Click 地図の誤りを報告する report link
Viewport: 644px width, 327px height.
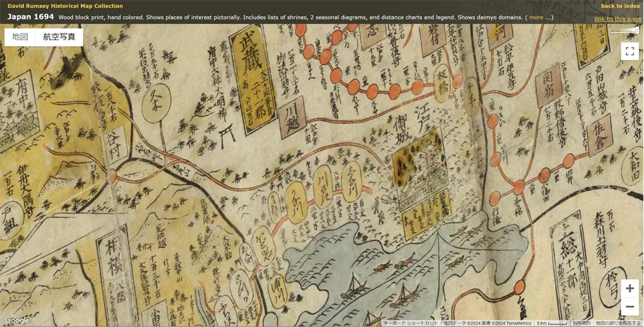[618, 323]
